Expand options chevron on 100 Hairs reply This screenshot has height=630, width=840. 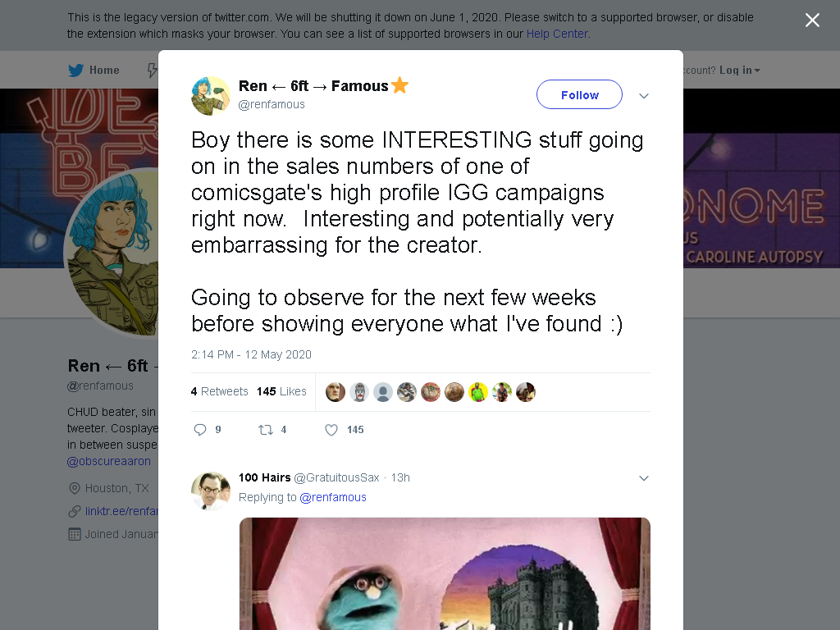pos(644,478)
